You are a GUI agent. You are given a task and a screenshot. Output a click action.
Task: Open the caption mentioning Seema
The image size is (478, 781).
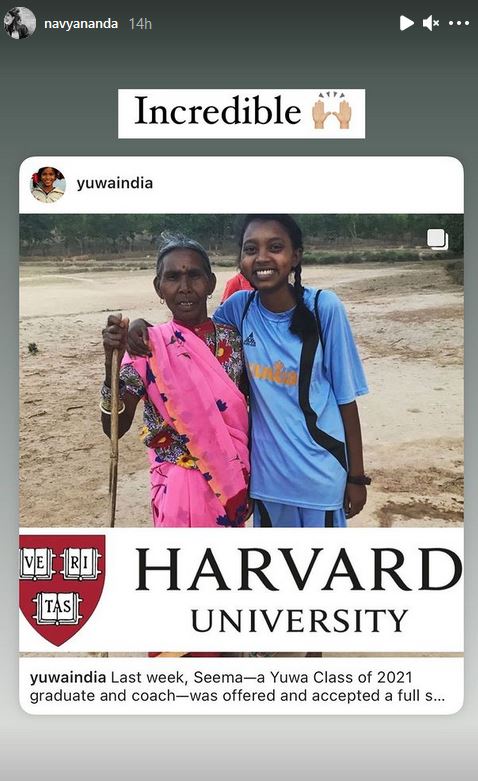tap(237, 686)
